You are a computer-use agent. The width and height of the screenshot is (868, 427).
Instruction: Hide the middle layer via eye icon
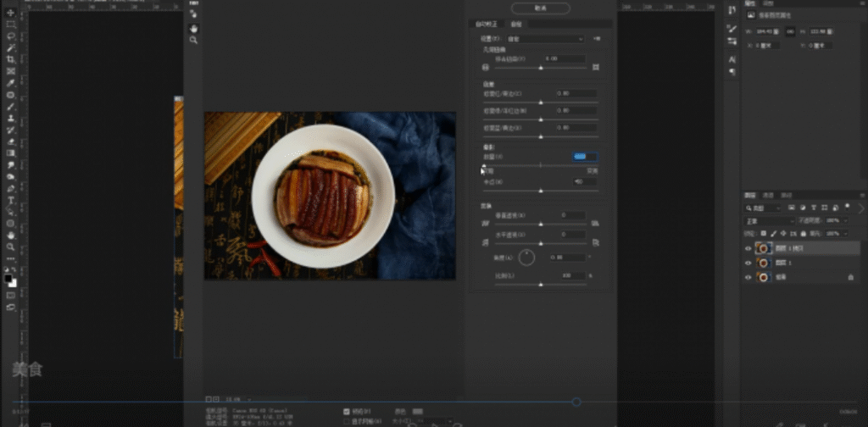click(x=748, y=263)
